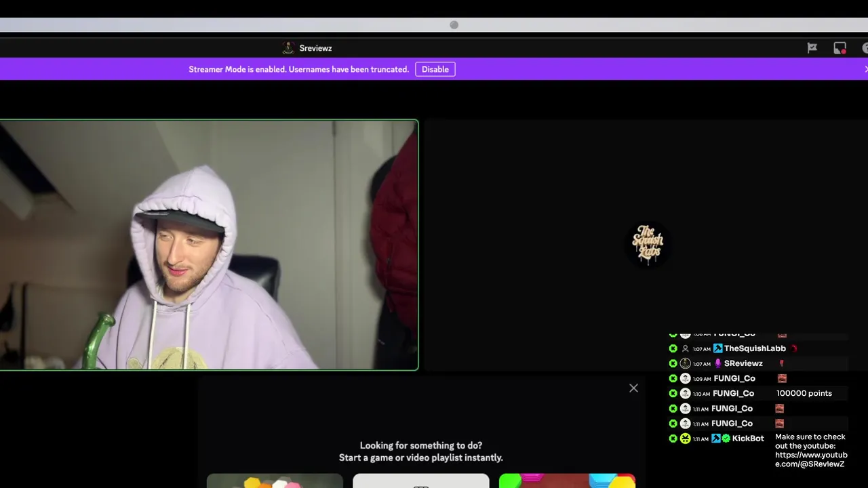This screenshot has height=488, width=868.
Task: Click "100000 points" chat message
Action: click(804, 393)
